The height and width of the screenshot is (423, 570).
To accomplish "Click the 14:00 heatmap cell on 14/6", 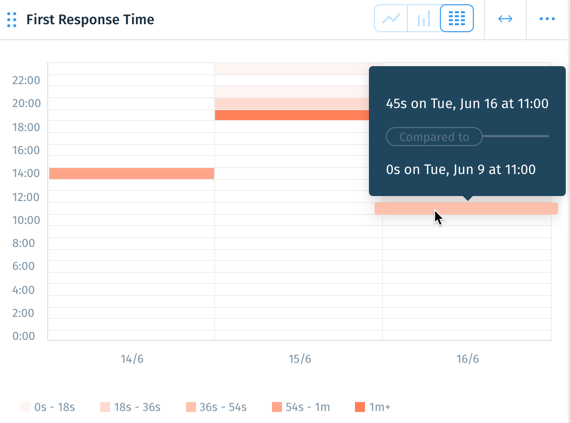I will (x=132, y=173).
